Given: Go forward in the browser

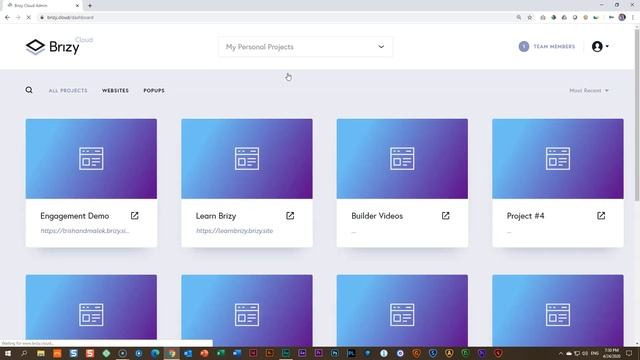Looking at the screenshot, I should [18, 18].
